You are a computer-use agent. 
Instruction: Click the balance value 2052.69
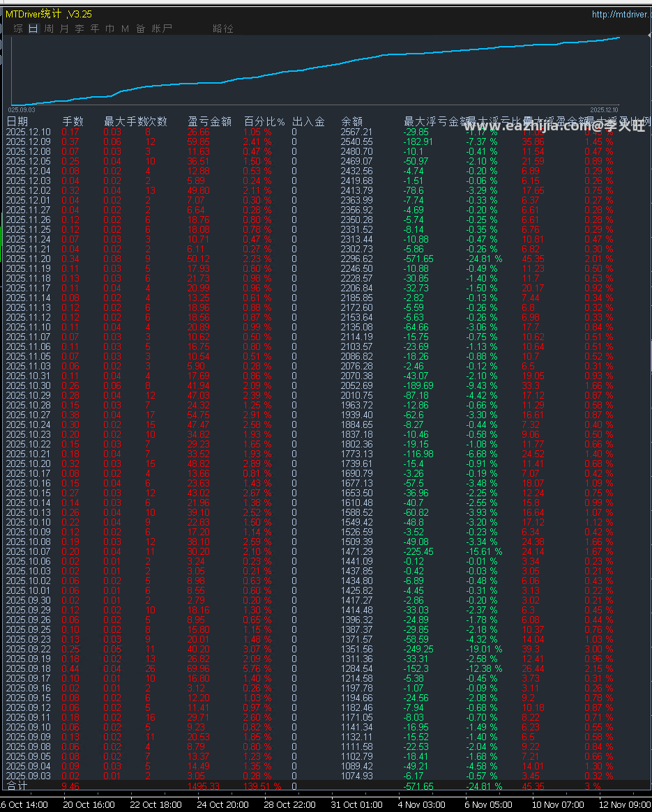coord(356,386)
